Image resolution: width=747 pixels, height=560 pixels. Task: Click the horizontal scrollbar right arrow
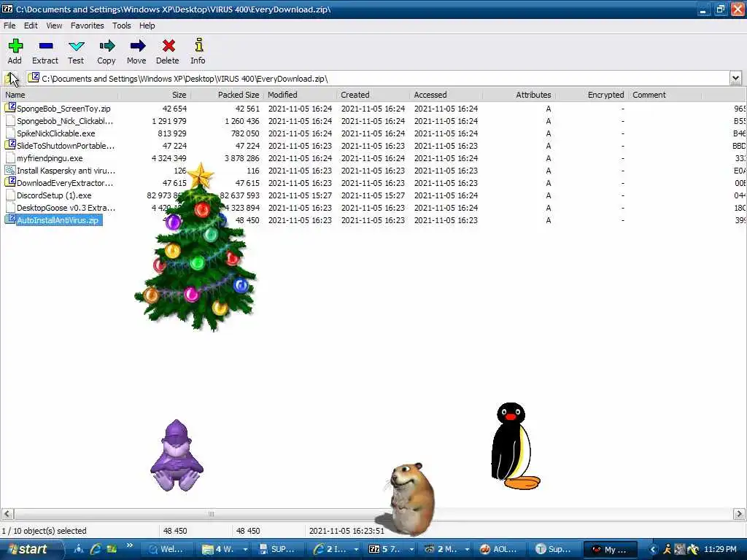(739, 514)
